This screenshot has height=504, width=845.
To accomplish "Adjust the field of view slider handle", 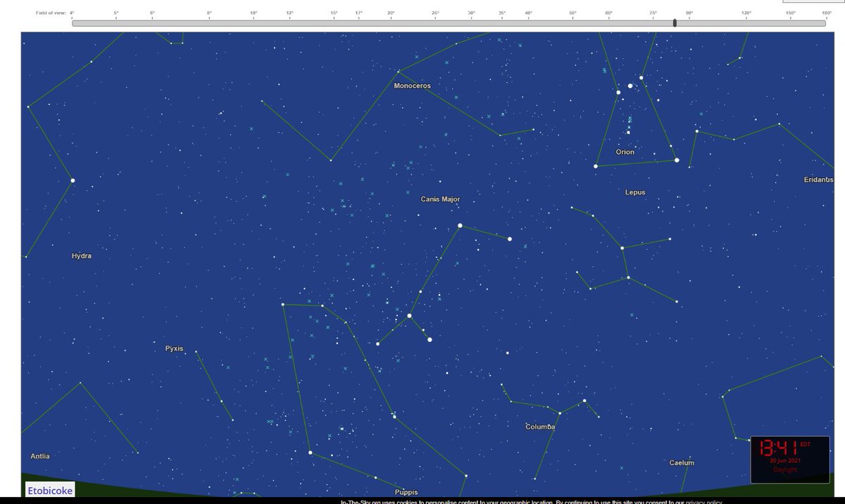I will [x=674, y=23].
